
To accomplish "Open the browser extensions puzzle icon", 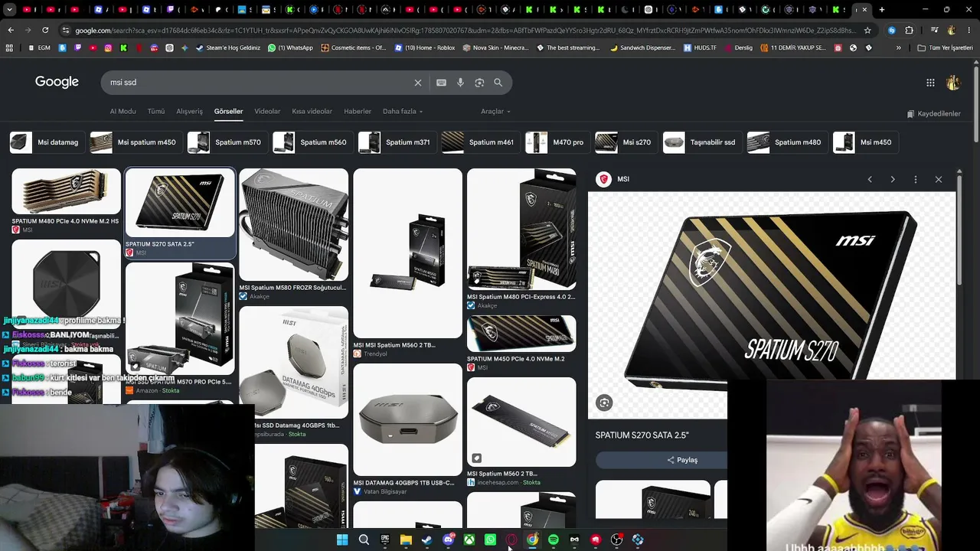I will pos(909,30).
